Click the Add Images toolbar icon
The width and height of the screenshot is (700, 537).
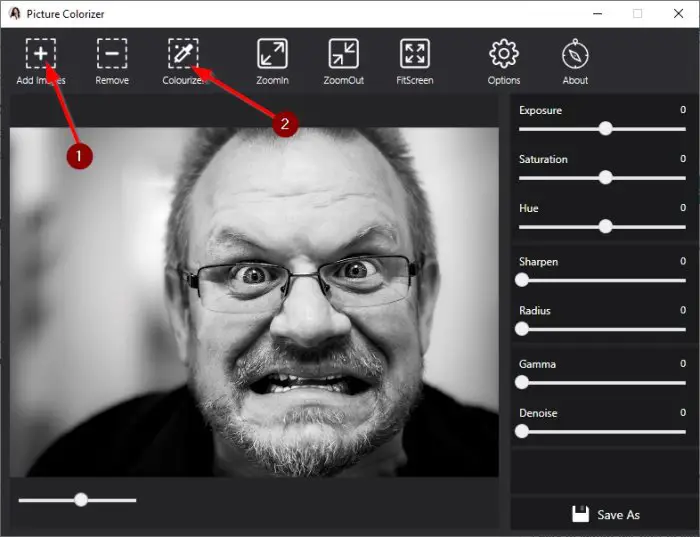41,54
